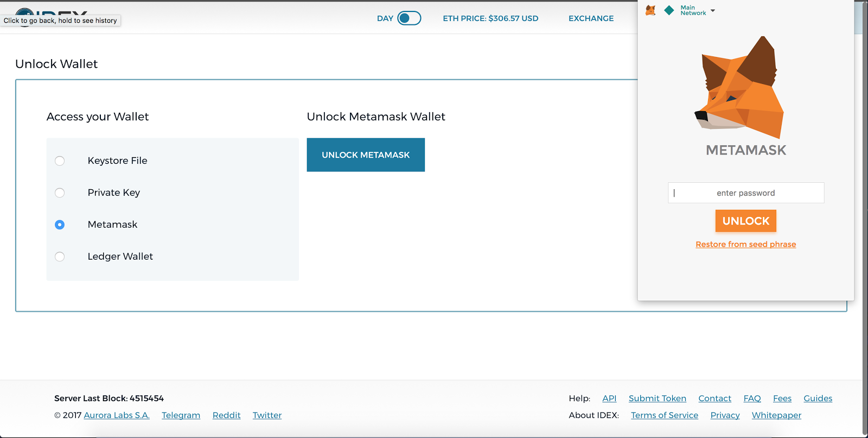The height and width of the screenshot is (438, 868).
Task: Click the Ledger Wallet label
Action: click(x=120, y=256)
